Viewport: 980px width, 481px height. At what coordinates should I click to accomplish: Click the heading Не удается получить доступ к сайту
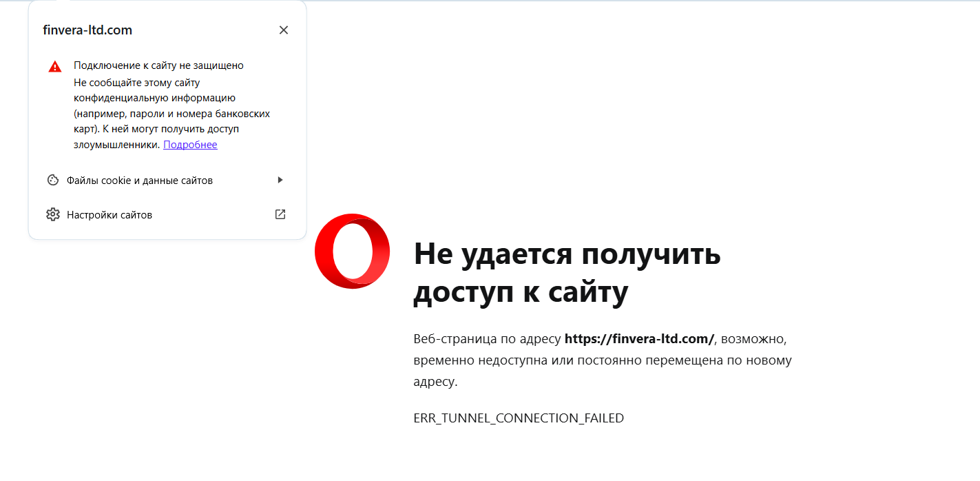pos(567,274)
